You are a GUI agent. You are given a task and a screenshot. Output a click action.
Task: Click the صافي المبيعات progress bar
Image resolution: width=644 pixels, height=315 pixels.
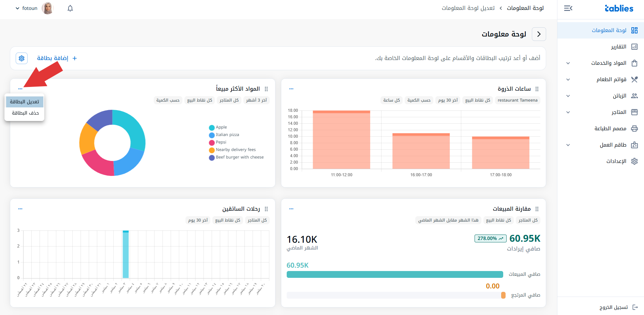(x=395, y=274)
